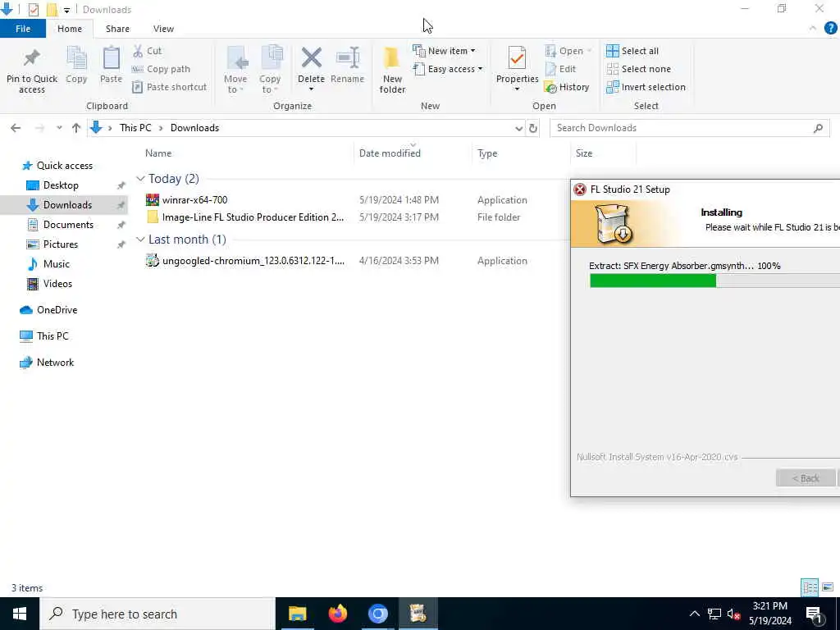Open the Copy to dropdown

(270, 71)
